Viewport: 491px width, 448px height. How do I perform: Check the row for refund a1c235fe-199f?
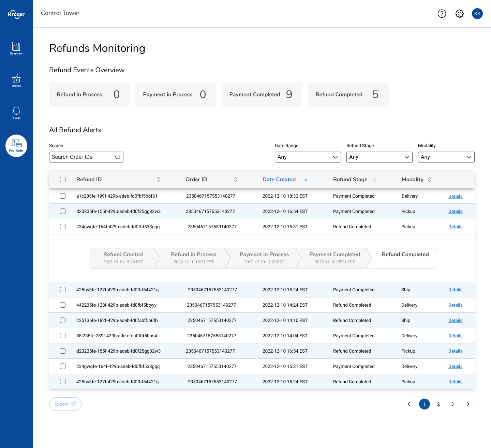tap(63, 196)
